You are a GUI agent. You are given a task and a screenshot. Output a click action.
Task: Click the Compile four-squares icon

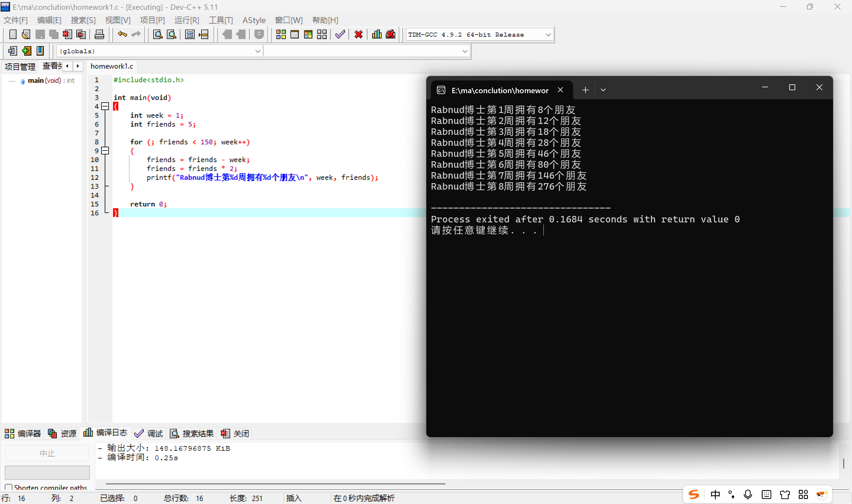click(281, 34)
